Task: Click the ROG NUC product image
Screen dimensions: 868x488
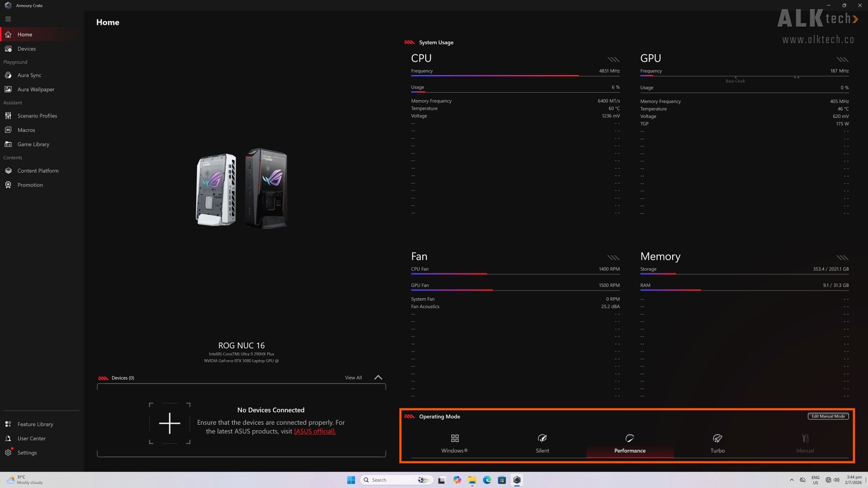Action: 241,188
